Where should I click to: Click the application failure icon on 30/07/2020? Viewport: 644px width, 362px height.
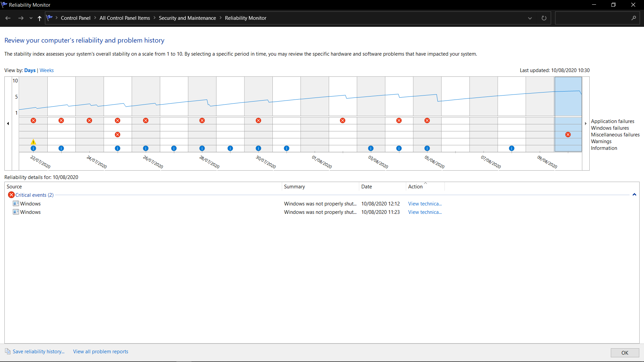pos(258,120)
